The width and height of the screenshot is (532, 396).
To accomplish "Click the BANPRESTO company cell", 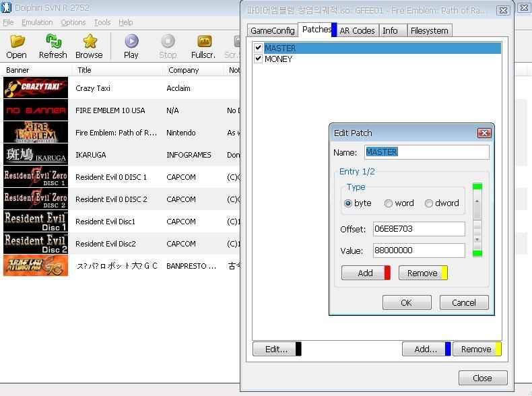I will point(191,266).
